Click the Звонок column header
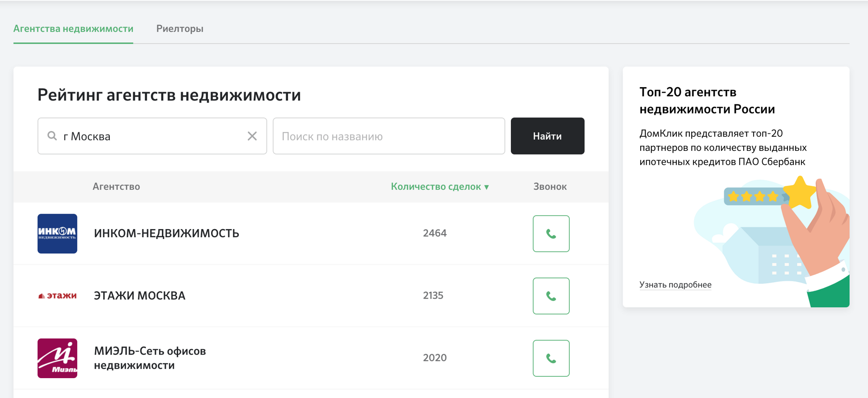Image resolution: width=868 pixels, height=398 pixels. pyautogui.click(x=550, y=187)
